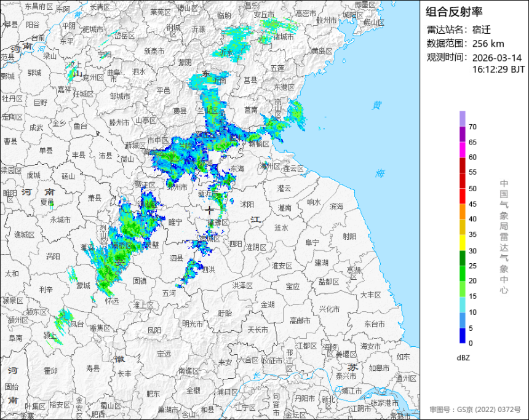
Task: Click the 建湖 map label
Action: (x=322, y=263)
